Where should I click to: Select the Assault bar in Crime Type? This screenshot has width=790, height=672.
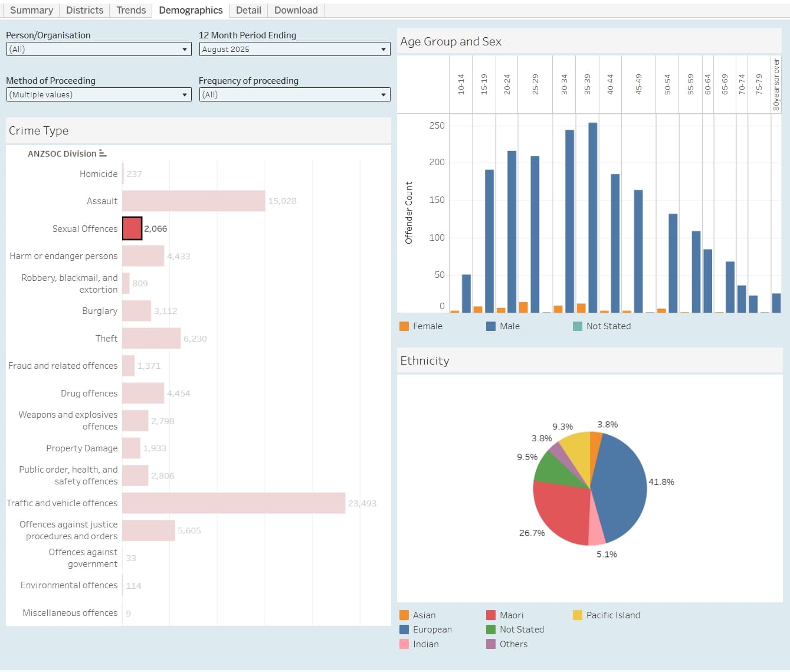click(194, 201)
